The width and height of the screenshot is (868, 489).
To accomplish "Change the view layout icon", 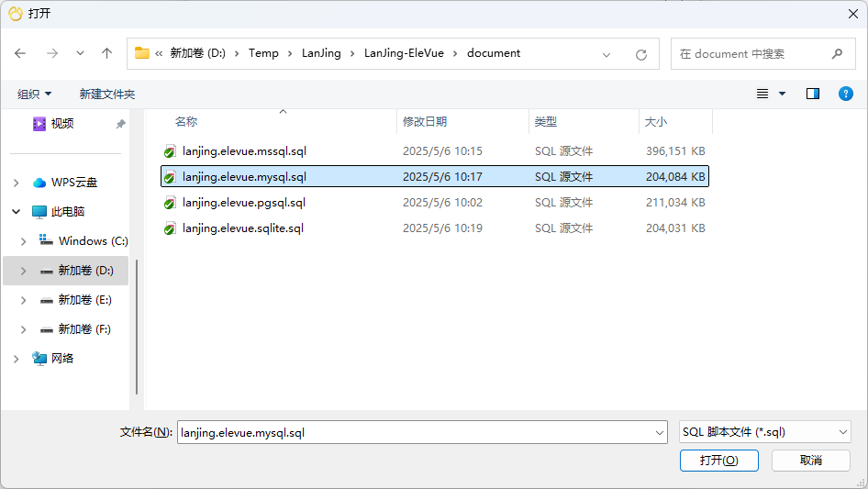I will [762, 94].
